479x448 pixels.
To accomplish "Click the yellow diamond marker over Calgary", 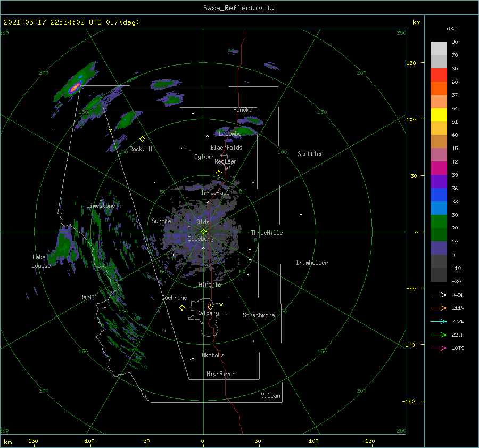I will tap(210, 307).
